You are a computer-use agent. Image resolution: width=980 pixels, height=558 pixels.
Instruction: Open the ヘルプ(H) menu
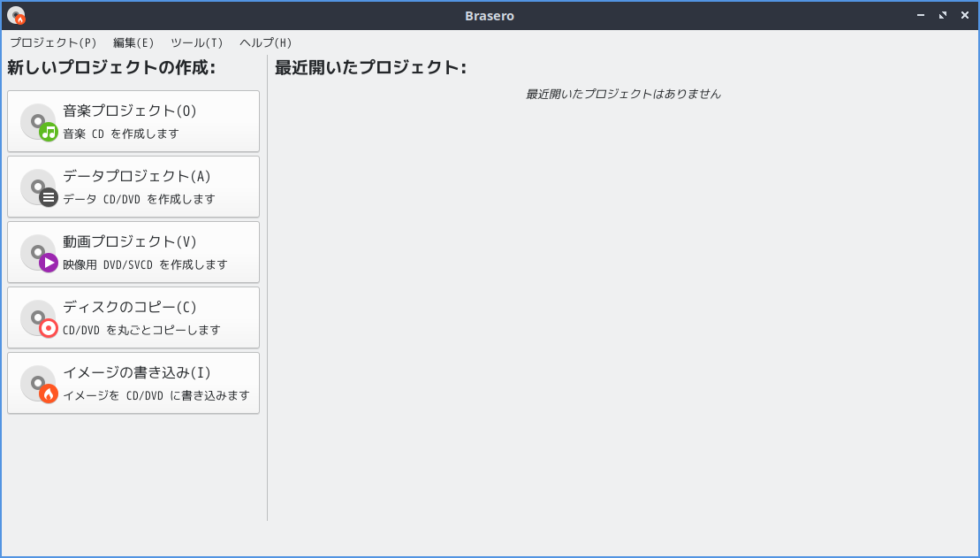point(266,42)
